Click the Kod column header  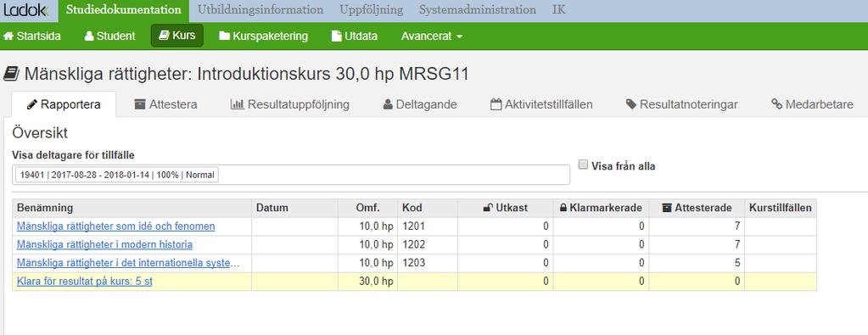pyautogui.click(x=428, y=208)
